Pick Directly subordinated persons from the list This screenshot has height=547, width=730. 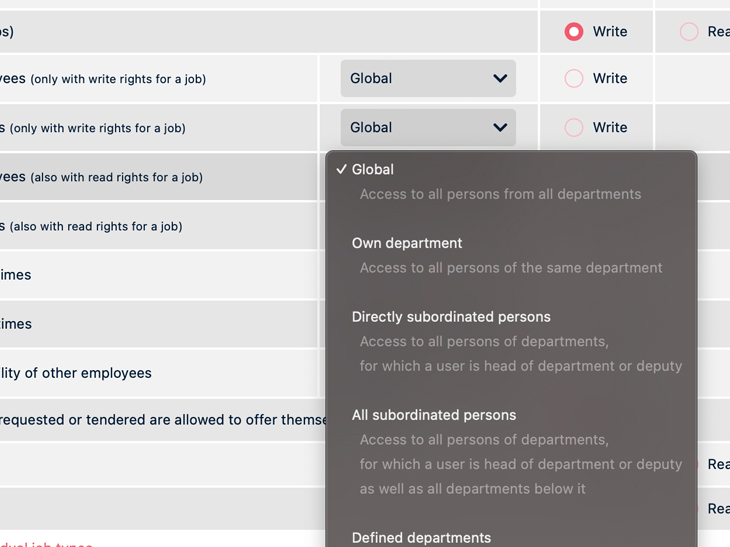[451, 317]
